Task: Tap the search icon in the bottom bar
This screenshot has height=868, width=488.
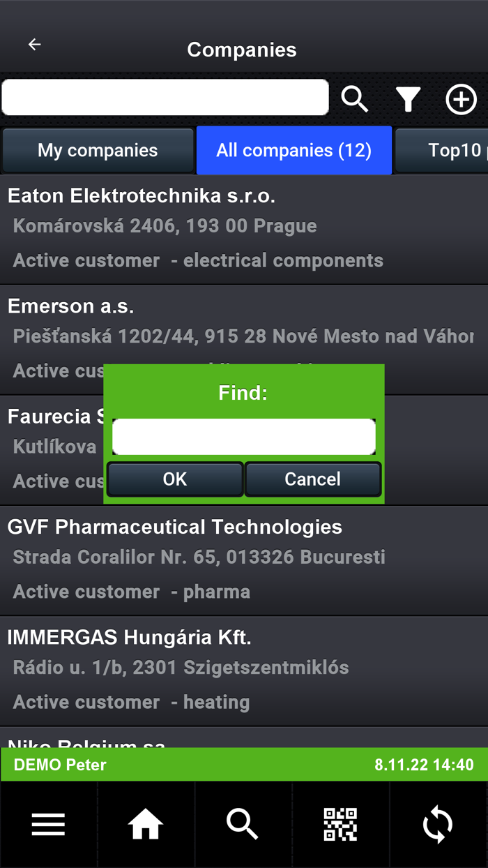Action: [x=243, y=824]
